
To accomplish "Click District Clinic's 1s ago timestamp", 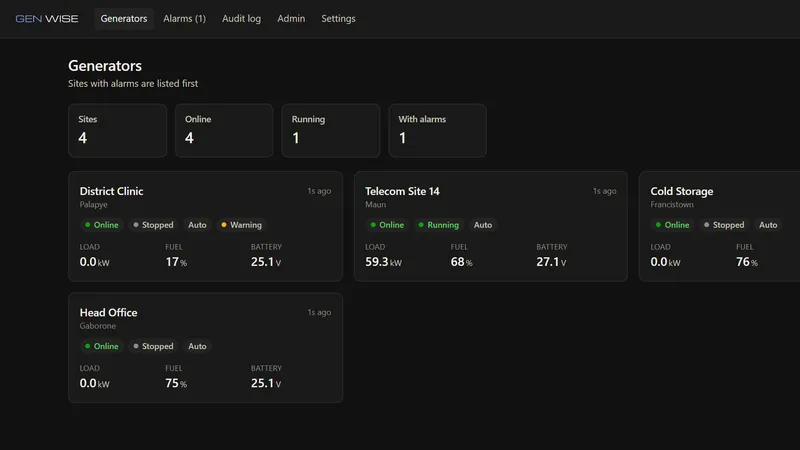I will click(319, 191).
